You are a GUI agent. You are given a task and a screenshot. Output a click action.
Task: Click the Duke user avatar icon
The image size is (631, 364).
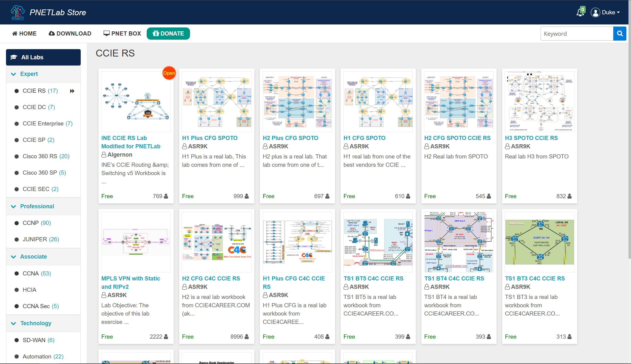coord(595,12)
